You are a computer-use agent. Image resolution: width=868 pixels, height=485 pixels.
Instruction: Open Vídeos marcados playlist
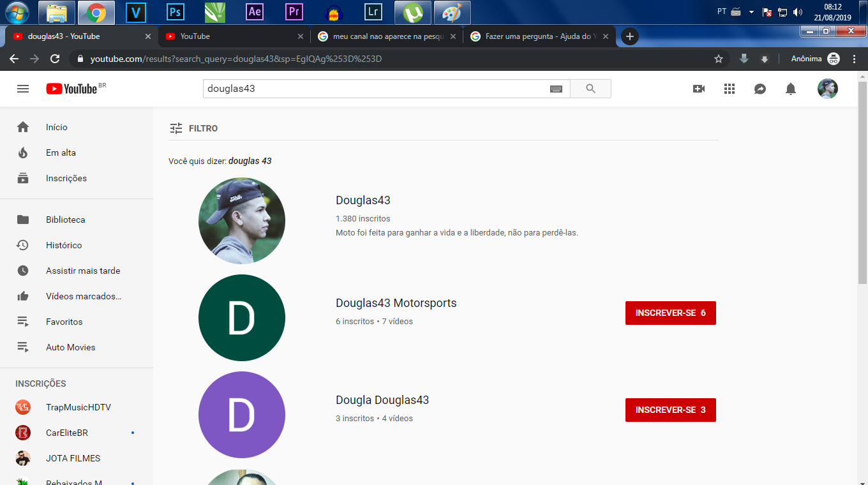[x=77, y=296]
